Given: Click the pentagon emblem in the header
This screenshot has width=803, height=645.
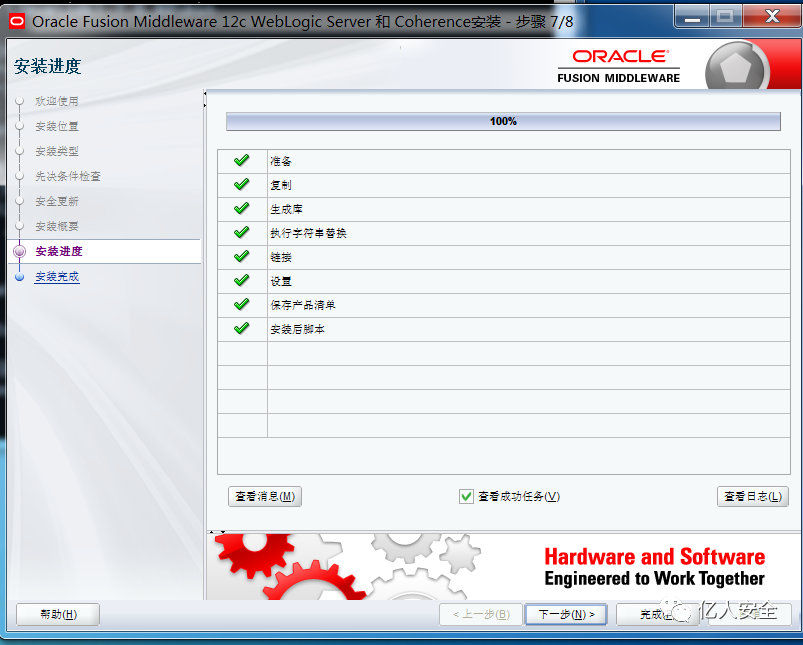Looking at the screenshot, I should pos(736,68).
